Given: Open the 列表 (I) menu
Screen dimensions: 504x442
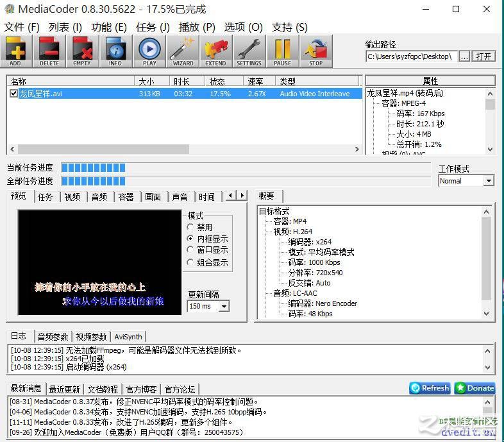Looking at the screenshot, I should pyautogui.click(x=65, y=28).
